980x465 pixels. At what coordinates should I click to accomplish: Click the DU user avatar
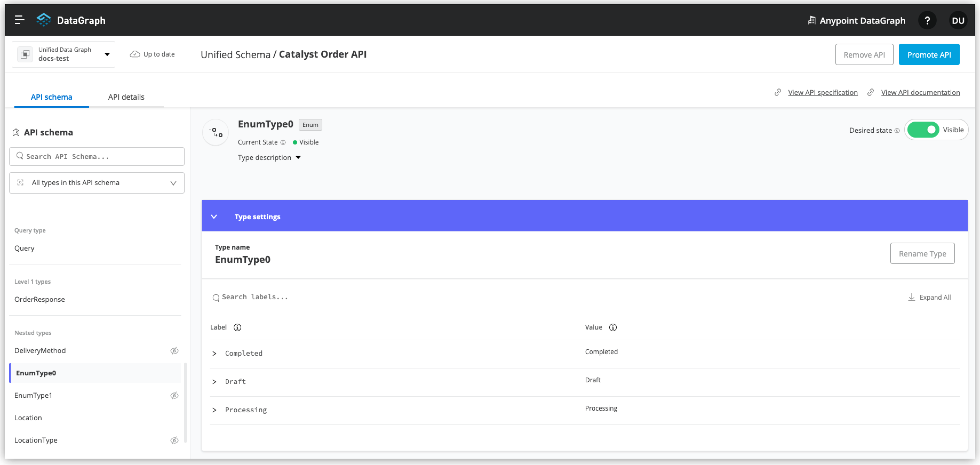pos(958,20)
